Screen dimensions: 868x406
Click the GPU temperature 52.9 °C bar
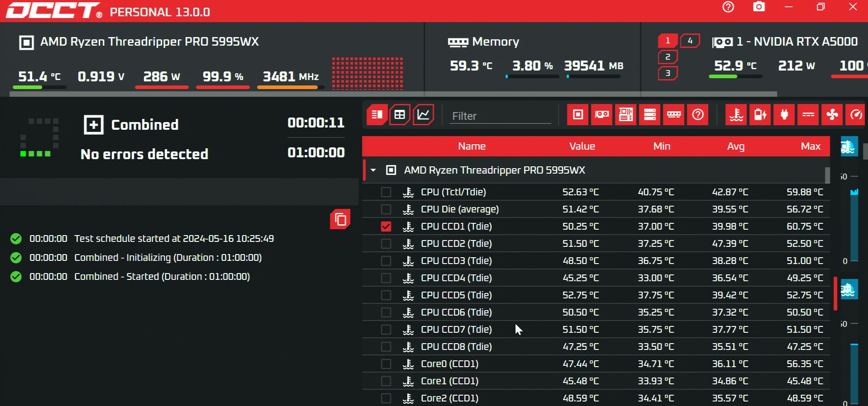735,76
